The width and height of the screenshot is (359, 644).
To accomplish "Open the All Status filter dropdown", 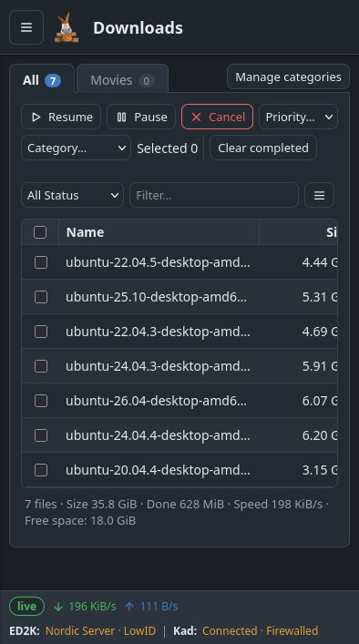I will (72, 195).
